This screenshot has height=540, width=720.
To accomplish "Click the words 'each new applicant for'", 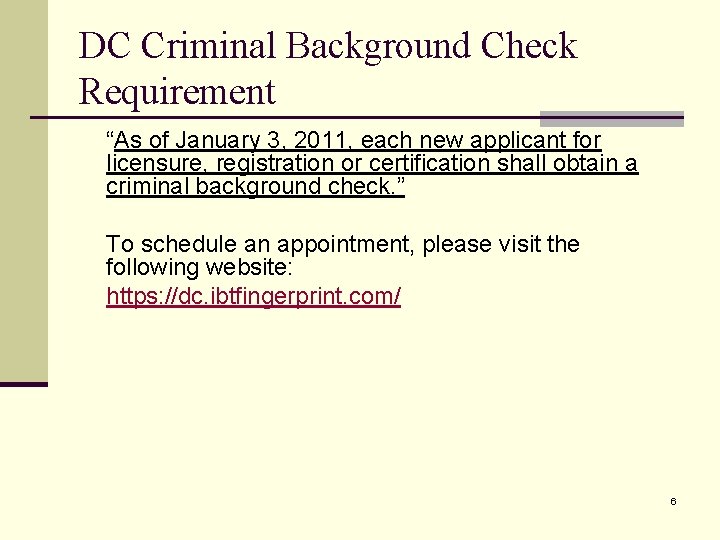I will pyautogui.click(x=481, y=140).
